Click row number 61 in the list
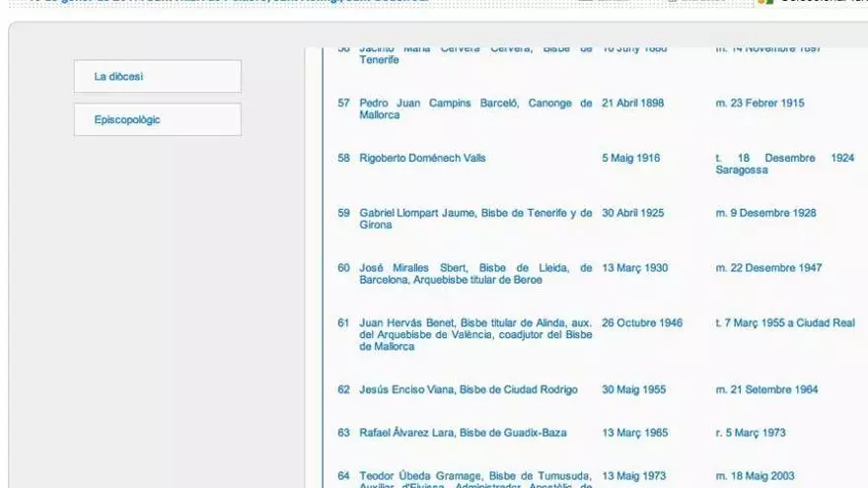Screen dimensions: 868x488 [343, 323]
